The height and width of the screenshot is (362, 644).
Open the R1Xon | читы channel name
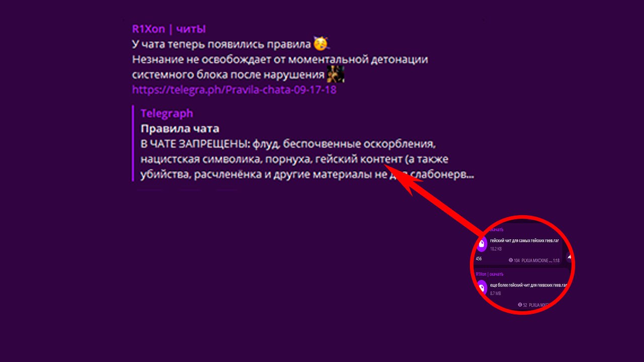(x=169, y=29)
